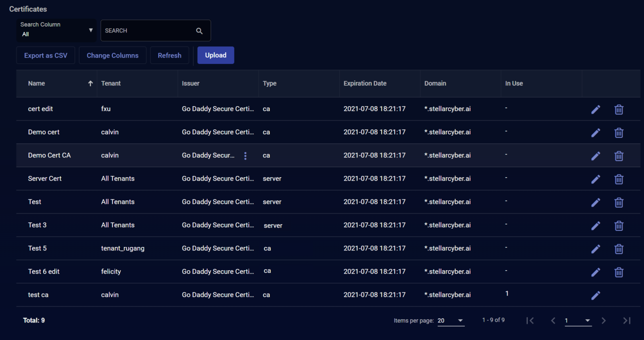Delete the 'Demo cert' certificate trash icon
644x340 pixels.
(x=619, y=133)
